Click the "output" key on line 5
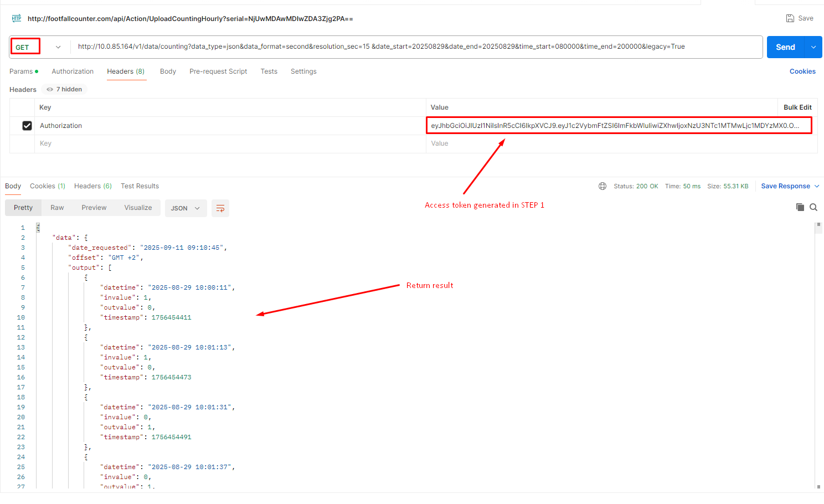This screenshot has width=824, height=504. click(x=84, y=268)
